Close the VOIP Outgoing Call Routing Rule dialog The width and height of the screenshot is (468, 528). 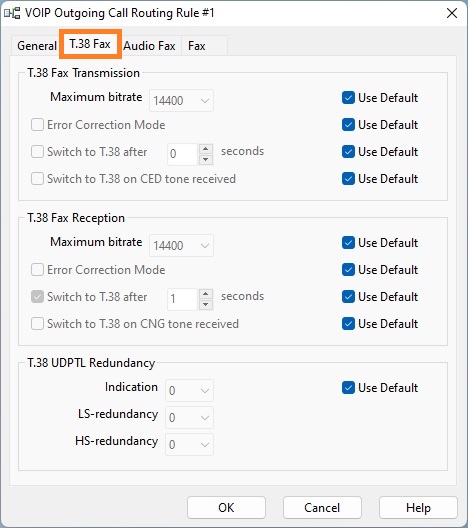[452, 13]
